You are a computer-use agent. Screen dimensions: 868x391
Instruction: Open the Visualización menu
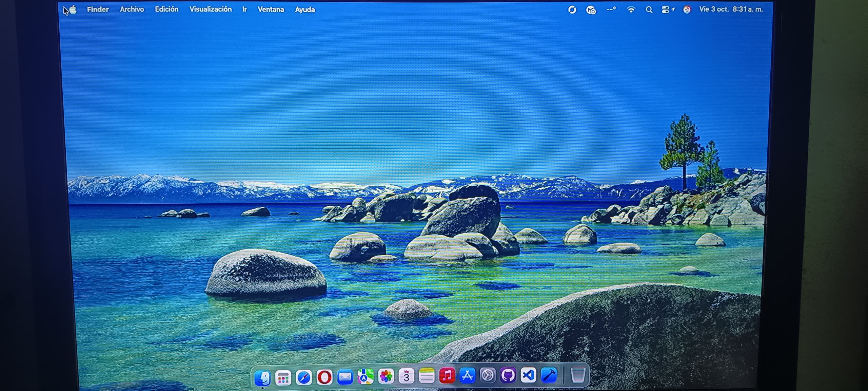point(210,10)
